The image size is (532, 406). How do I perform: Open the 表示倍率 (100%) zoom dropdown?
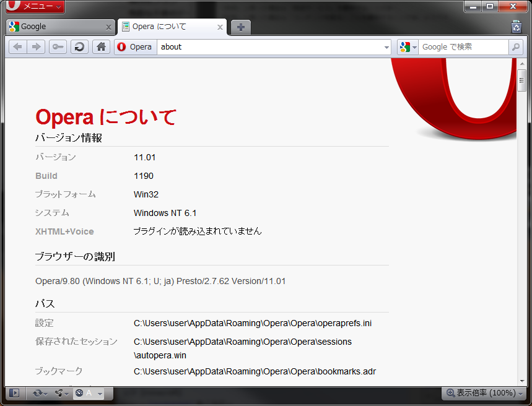coord(485,393)
